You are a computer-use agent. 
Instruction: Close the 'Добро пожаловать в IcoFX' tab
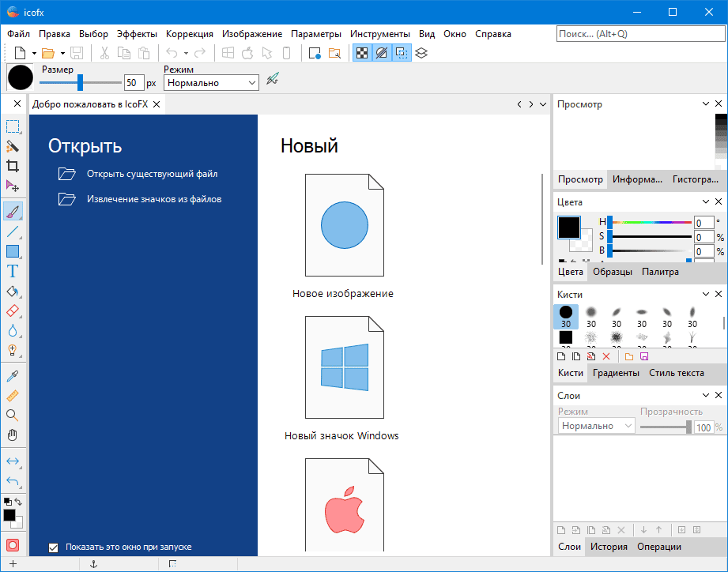point(157,104)
